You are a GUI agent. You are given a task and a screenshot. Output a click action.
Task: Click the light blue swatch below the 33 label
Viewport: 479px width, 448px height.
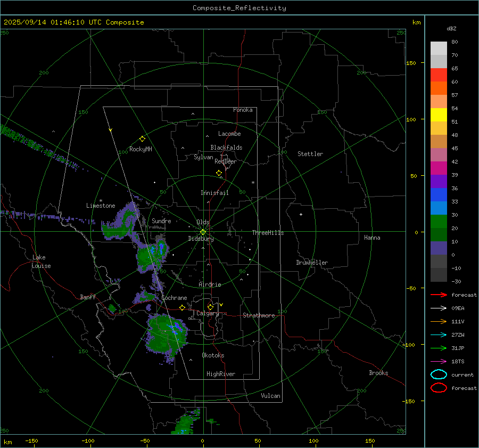[x=439, y=208]
